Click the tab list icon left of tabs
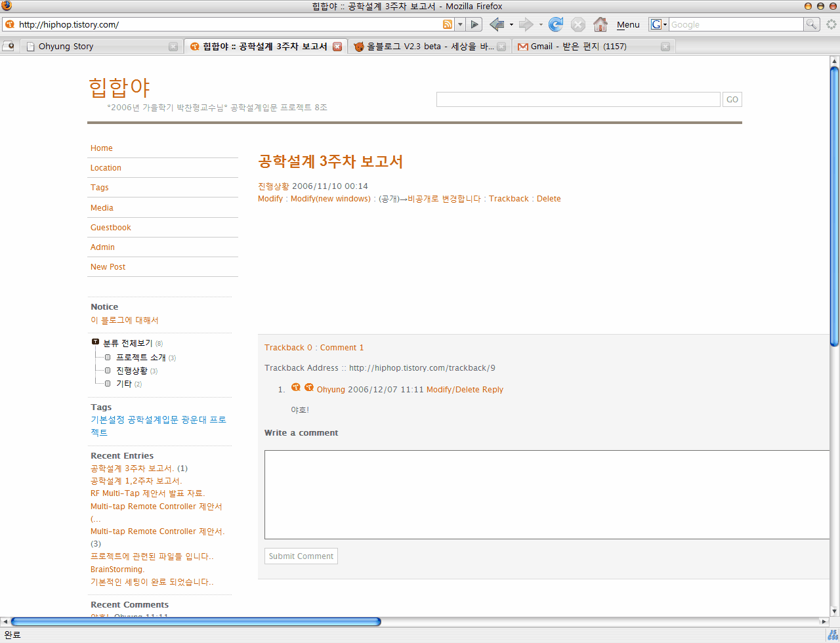The height and width of the screenshot is (643, 840). click(9, 47)
